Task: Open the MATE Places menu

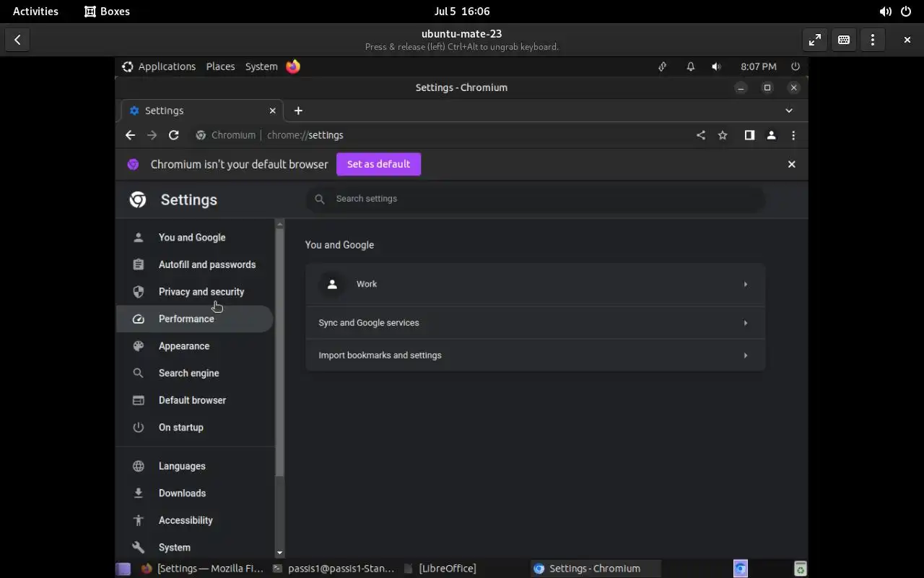Action: tap(220, 66)
